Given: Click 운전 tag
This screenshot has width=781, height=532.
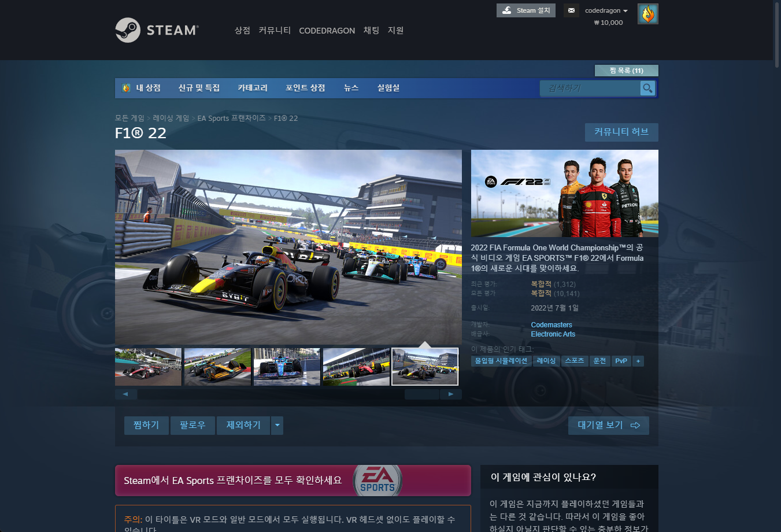Looking at the screenshot, I should point(600,361).
